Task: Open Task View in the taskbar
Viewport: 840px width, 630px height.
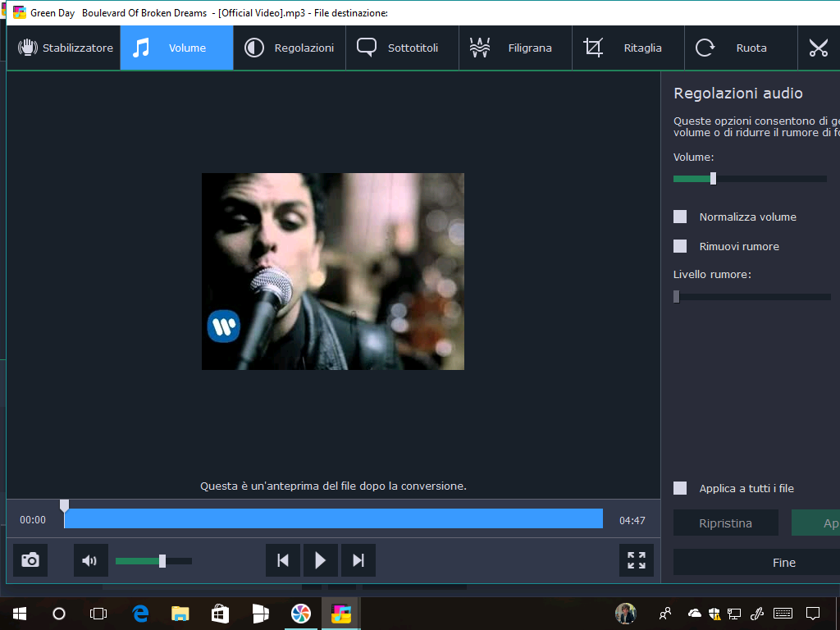Action: (x=98, y=614)
